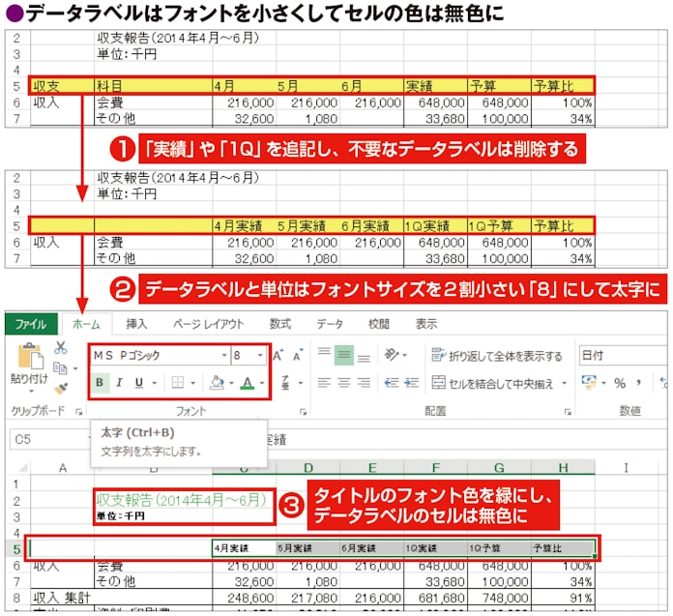Toggle Bold (B) formatting
Viewport: 673px width, 616px height.
point(100,382)
